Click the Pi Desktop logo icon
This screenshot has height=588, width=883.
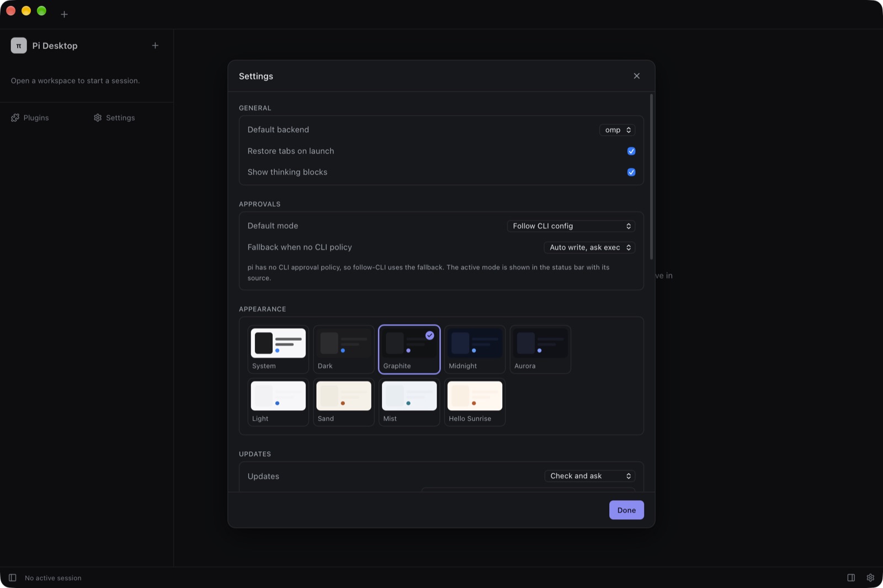pyautogui.click(x=19, y=45)
